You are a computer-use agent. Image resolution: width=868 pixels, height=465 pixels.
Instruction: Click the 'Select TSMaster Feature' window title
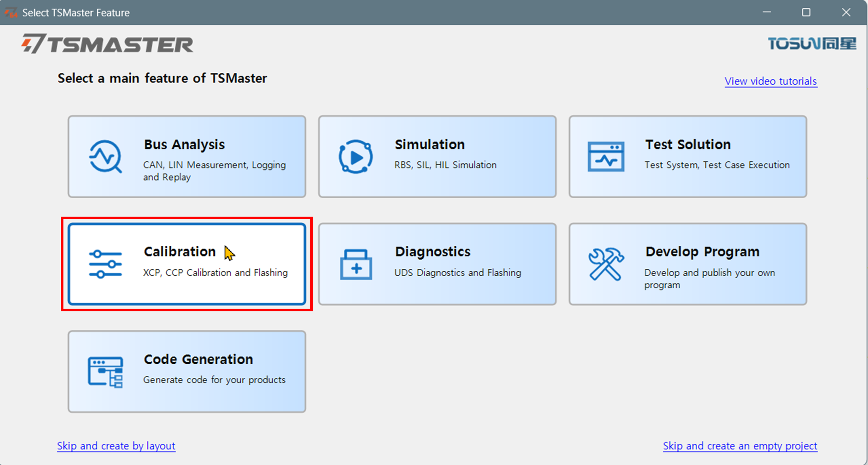click(76, 13)
